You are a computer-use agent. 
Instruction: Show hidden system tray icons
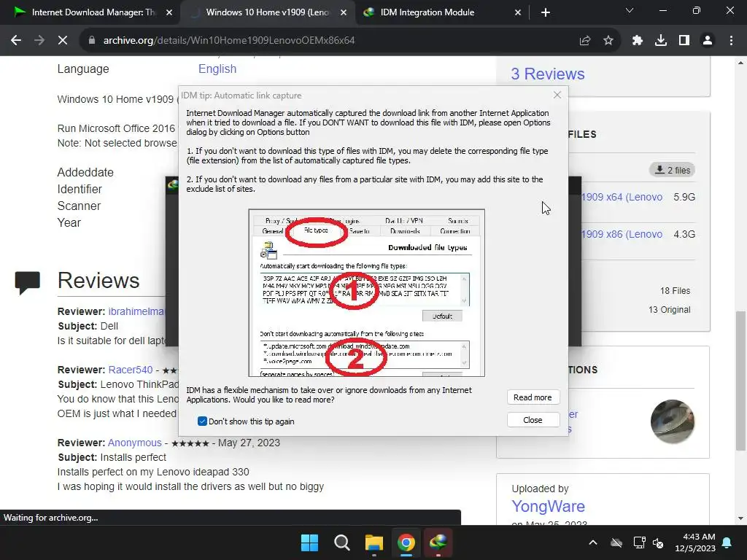click(593, 542)
